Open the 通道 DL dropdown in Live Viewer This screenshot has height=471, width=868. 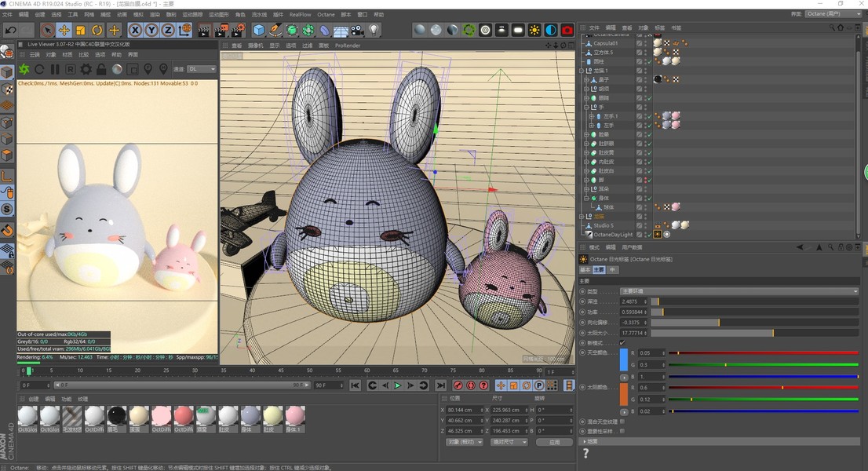pos(201,69)
